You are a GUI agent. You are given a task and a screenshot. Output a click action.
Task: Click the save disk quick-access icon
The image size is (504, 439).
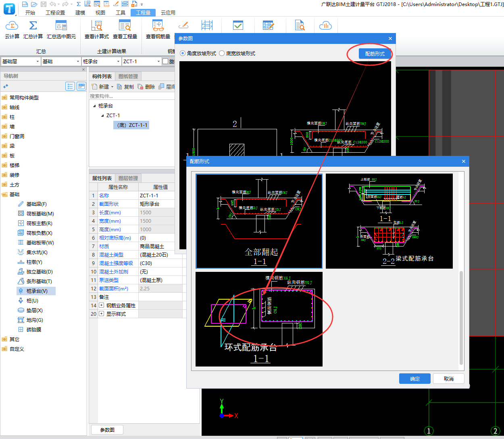[44, 4]
